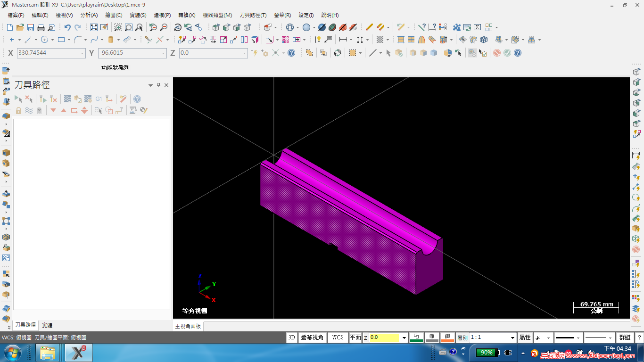The image size is (644, 362).
Task: Click the taskbar clock
Action: click(618, 352)
